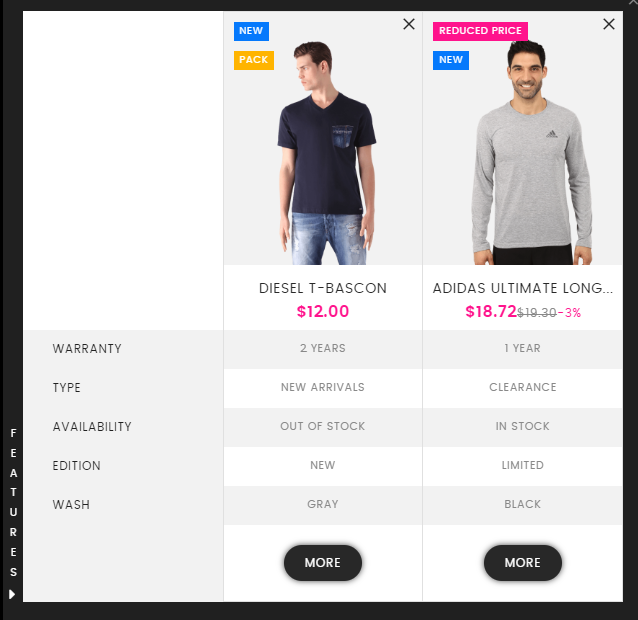Image resolution: width=638 pixels, height=620 pixels.
Task: Remove Adidas Ultimate Long from comparison
Action: click(609, 24)
